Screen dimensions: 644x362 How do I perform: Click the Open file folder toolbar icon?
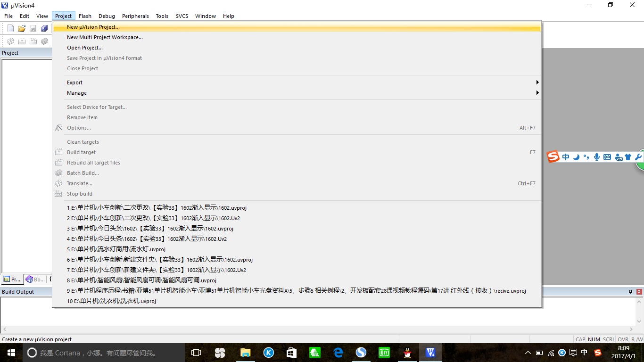tap(22, 28)
